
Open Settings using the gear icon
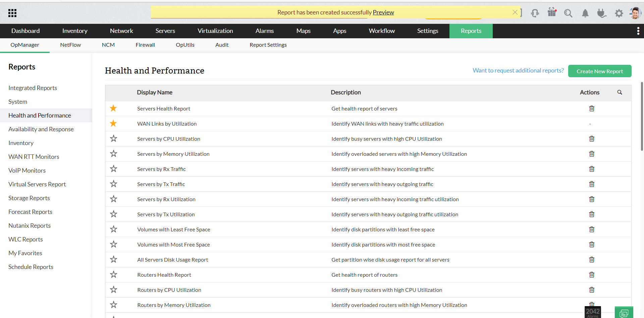tap(619, 13)
